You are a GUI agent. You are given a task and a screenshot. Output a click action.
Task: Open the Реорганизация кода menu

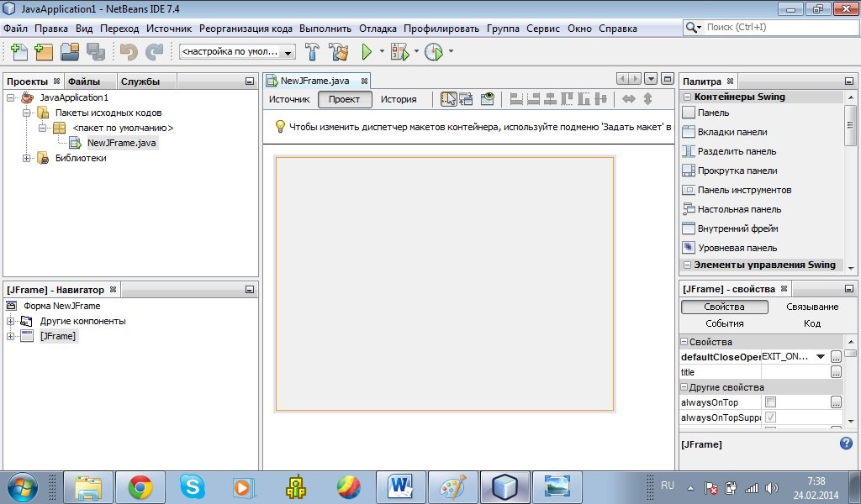pos(246,29)
